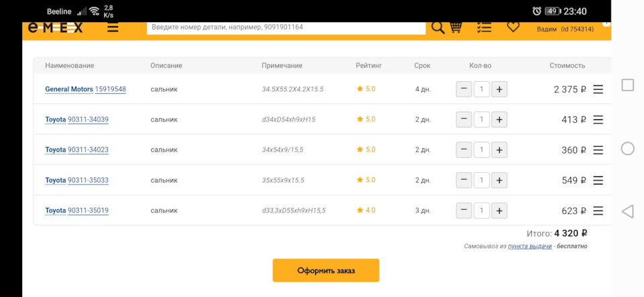
Task: Increase quantity for Toyota 90311-35019
Action: click(x=499, y=211)
